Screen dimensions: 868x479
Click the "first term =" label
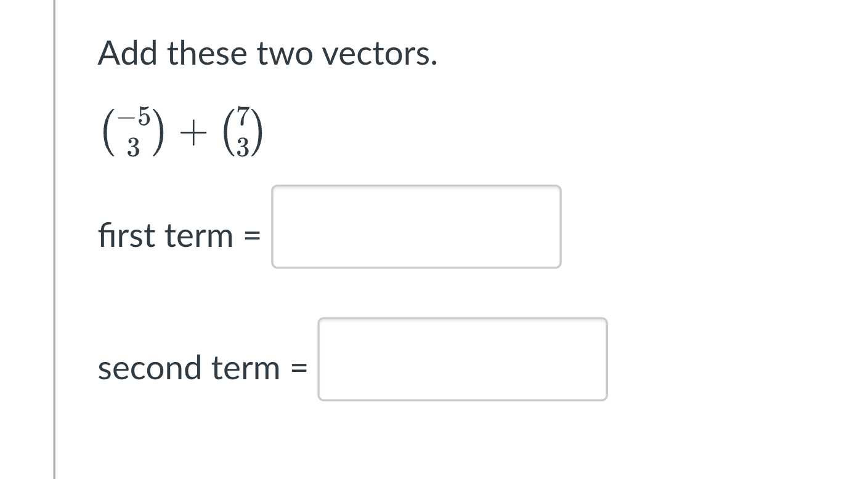(x=178, y=236)
